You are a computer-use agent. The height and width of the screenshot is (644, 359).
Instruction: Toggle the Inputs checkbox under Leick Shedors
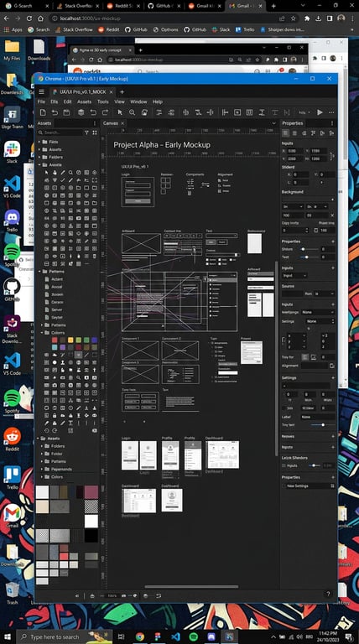(284, 465)
